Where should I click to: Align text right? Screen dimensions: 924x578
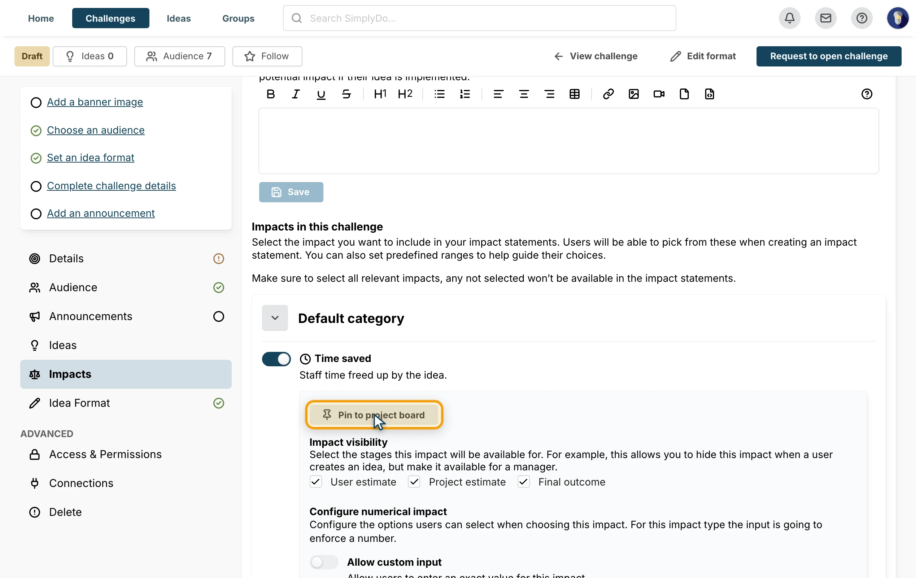pyautogui.click(x=549, y=94)
